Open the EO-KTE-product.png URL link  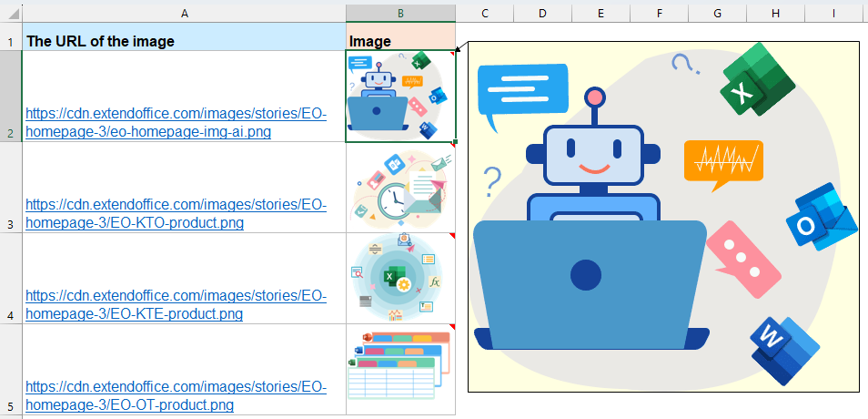coord(176,305)
